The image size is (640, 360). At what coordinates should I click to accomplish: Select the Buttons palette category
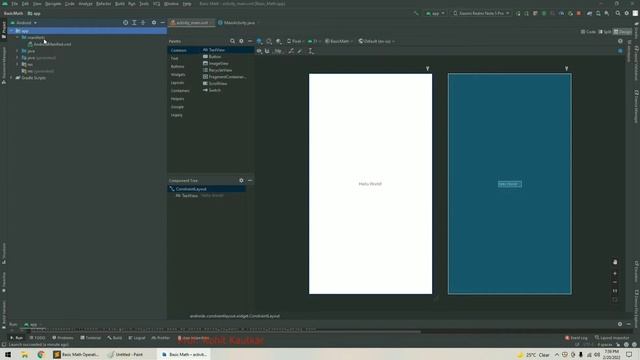pyautogui.click(x=178, y=67)
